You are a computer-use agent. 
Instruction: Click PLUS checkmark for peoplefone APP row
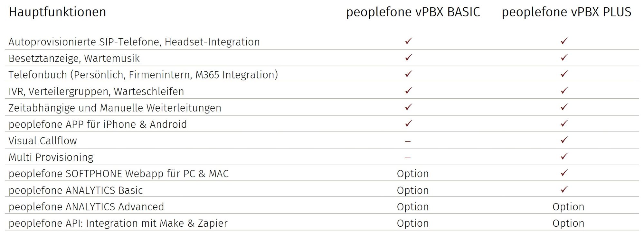[564, 123]
